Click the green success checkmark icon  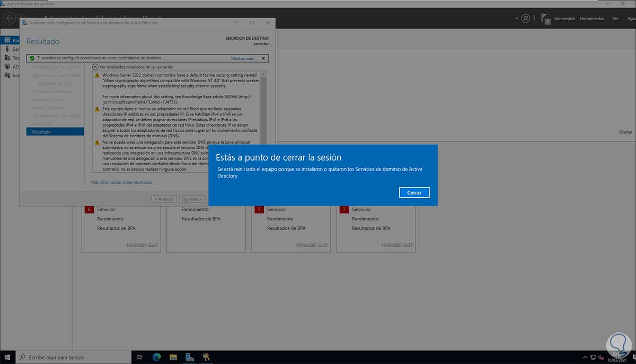pos(32,58)
